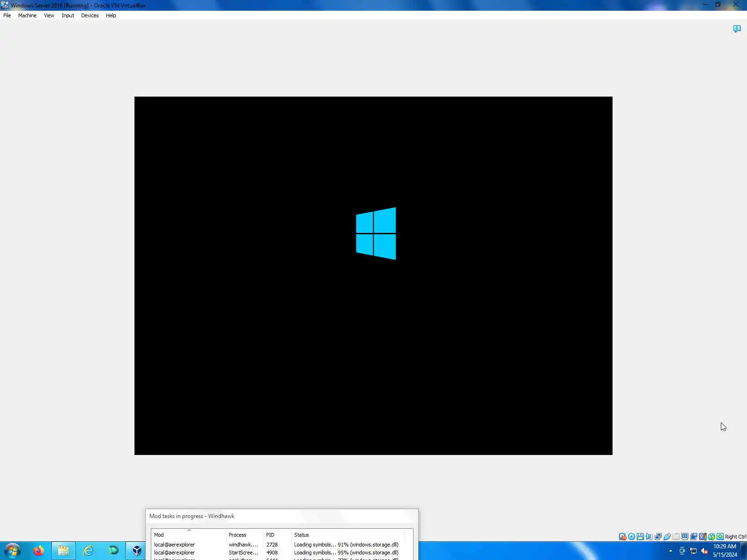Open the Windows Start orb
Image resolution: width=747 pixels, height=560 pixels.
(13, 551)
